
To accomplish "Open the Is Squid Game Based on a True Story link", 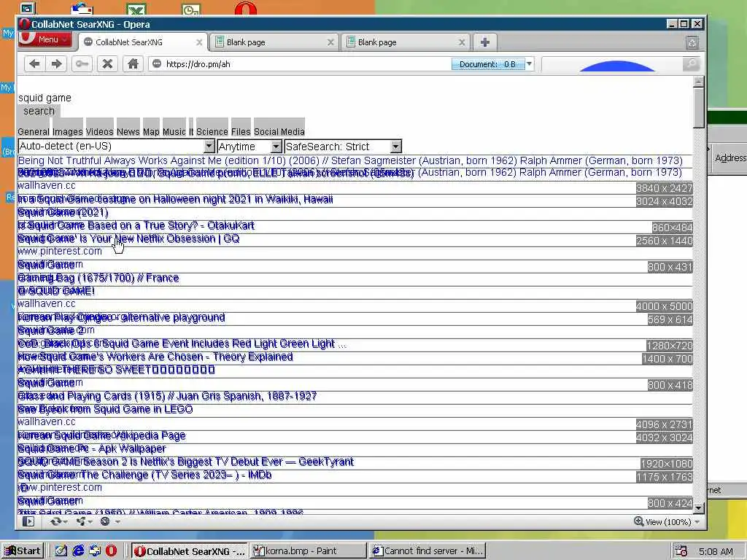I will 136,225.
